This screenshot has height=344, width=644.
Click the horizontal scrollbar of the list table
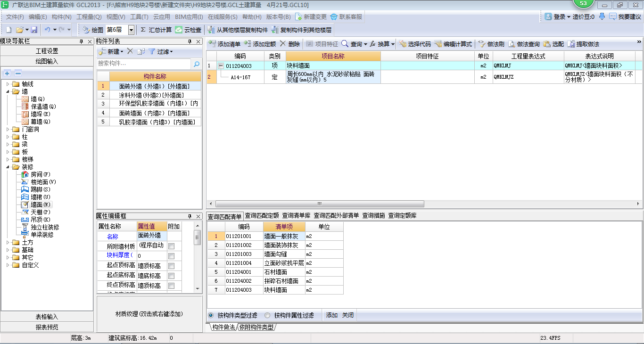320,204
